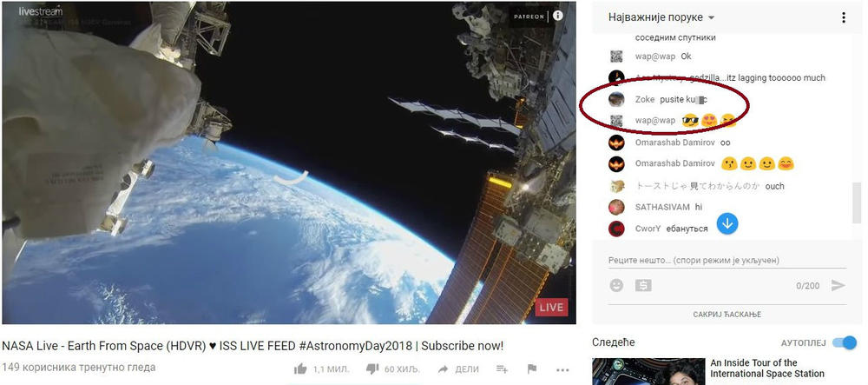Click the chat scrollbar handle
This screenshot has width=868, height=385.
click(x=857, y=202)
